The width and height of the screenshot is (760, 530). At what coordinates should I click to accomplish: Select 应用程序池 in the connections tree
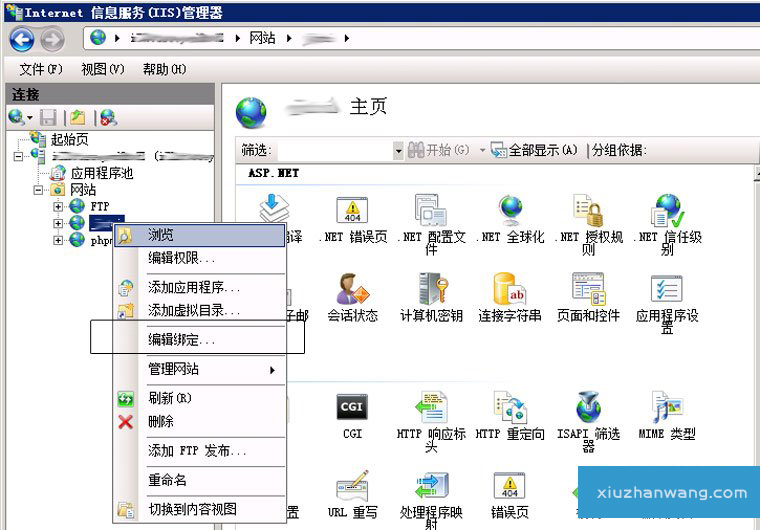[x=101, y=173]
